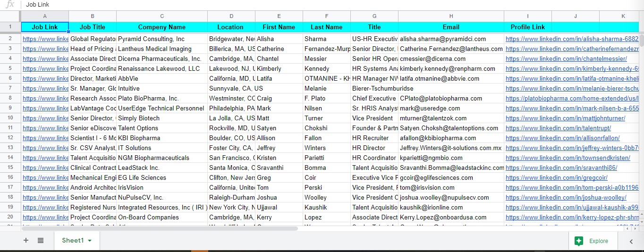Screen dimensions: 644x252
Task: Open the catherinefernandez LinkedIn profile link
Action: tap(572, 49)
